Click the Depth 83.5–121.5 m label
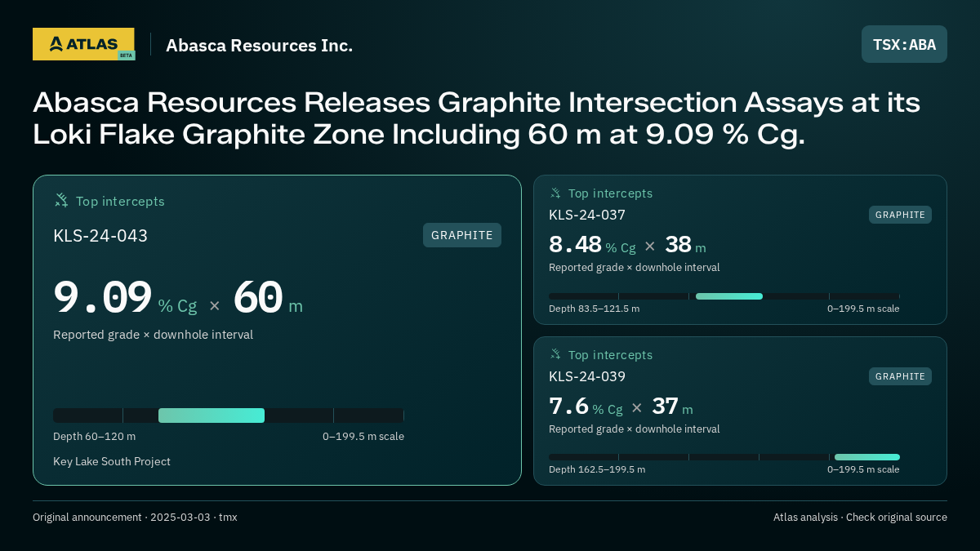980x551 pixels. (595, 309)
